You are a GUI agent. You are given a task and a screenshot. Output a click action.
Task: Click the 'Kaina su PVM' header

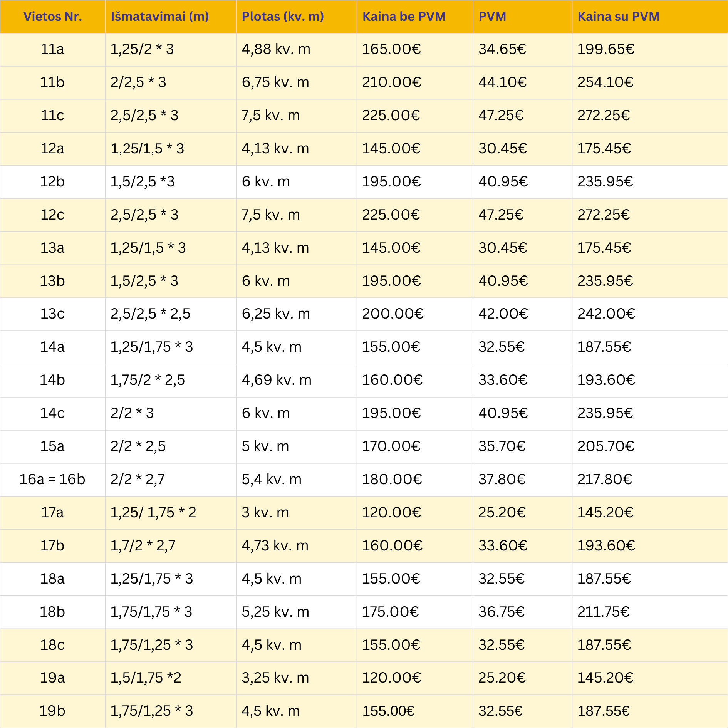pyautogui.click(x=618, y=17)
